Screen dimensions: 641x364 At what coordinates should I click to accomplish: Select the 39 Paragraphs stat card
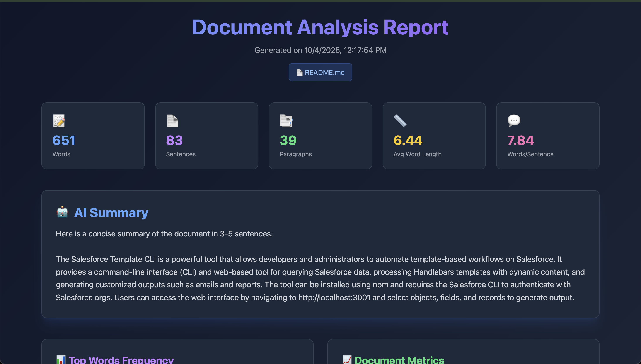320,136
